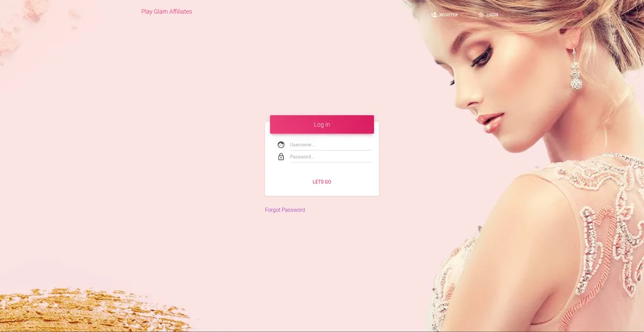
Task: Follow the Forgot Password link
Action: point(285,210)
